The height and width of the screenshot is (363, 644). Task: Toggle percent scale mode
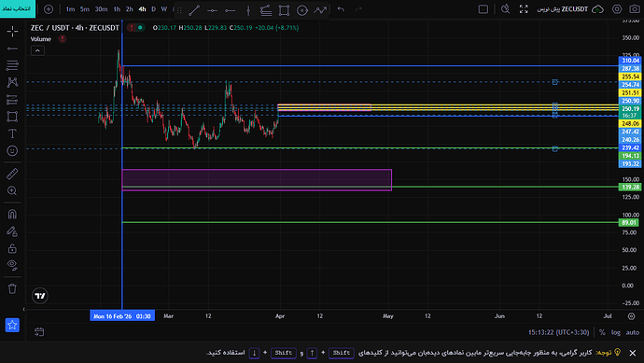602,332
